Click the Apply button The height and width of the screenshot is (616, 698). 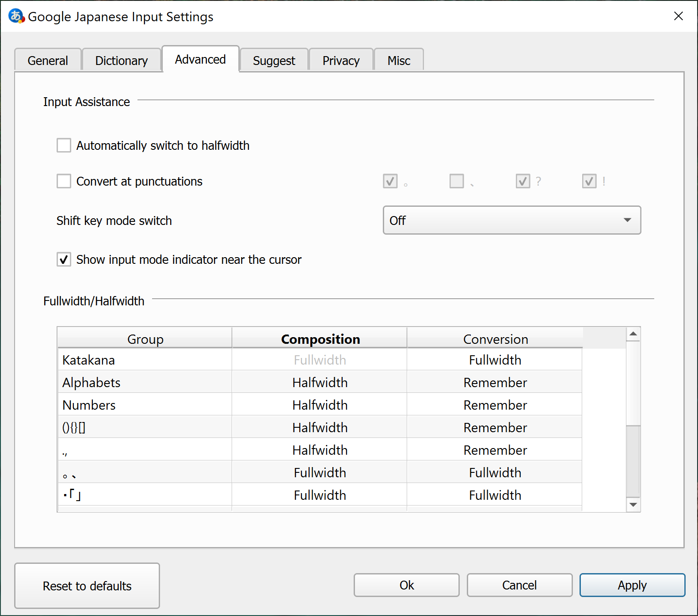tap(632, 585)
